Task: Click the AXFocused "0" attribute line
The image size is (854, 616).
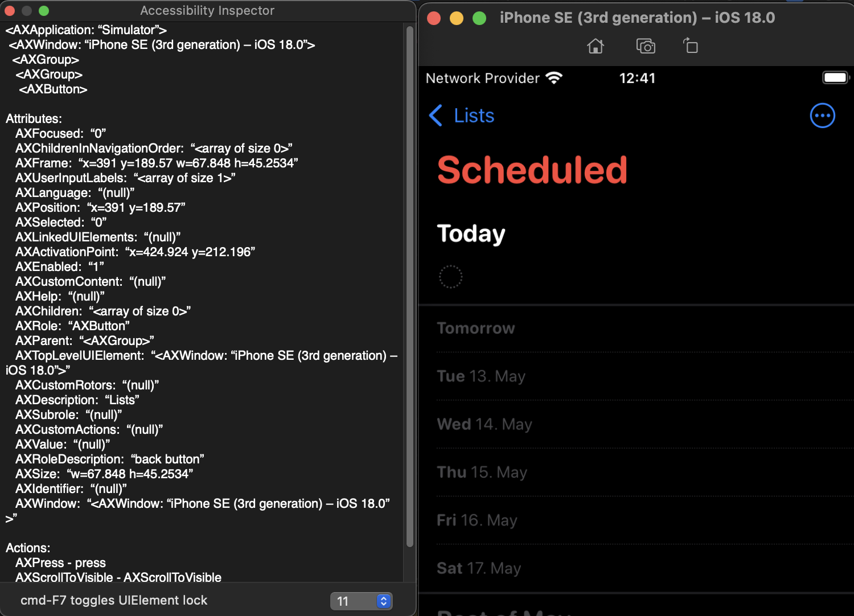Action: click(x=61, y=133)
